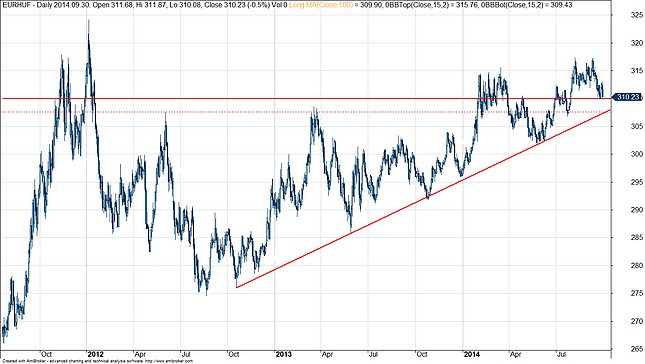Click the 2012 year label on time axis
This screenshot has width=645, height=364.
[95, 354]
